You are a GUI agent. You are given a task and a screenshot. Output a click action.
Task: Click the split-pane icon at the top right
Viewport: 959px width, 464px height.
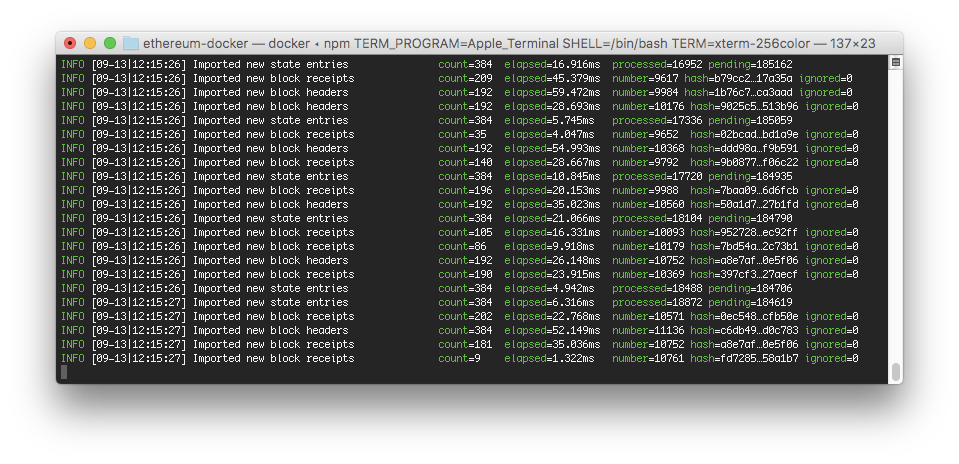(x=895, y=62)
